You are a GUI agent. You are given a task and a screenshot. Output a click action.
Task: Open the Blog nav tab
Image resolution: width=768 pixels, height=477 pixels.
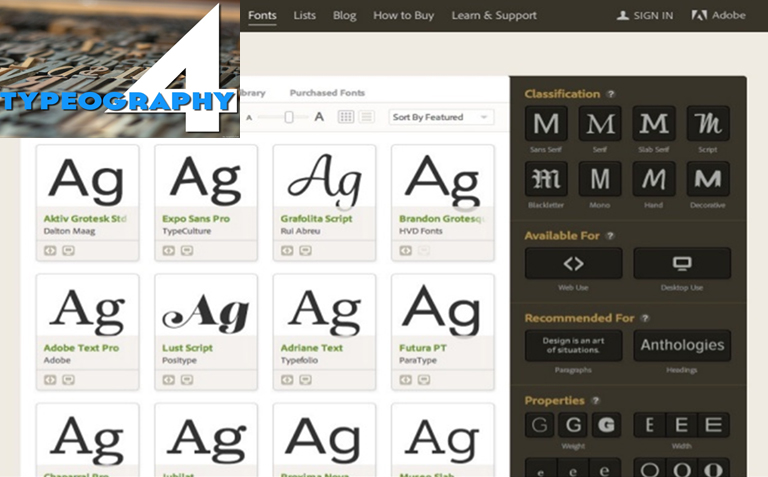click(345, 16)
